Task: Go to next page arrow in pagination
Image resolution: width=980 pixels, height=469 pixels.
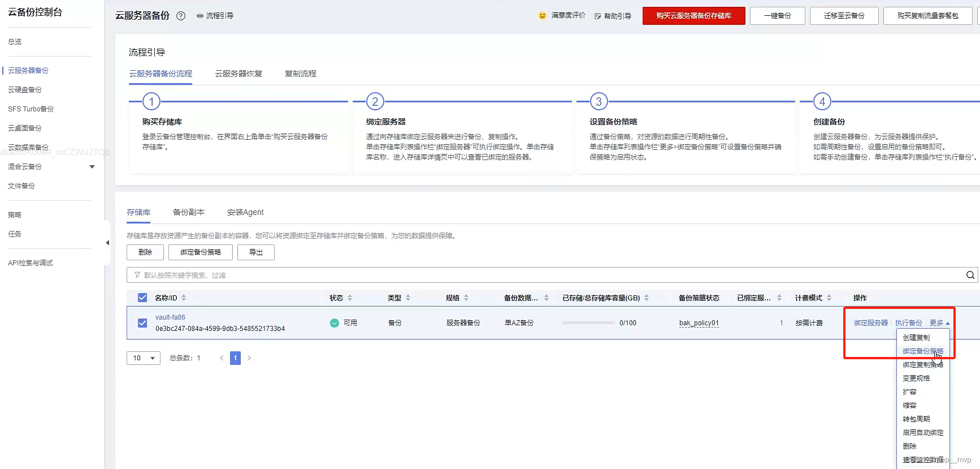Action: tap(249, 358)
